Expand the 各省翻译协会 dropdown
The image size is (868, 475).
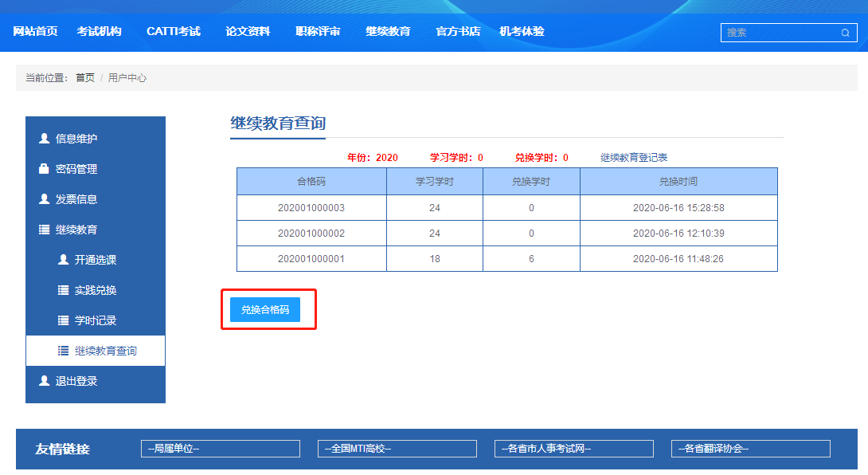coord(751,449)
